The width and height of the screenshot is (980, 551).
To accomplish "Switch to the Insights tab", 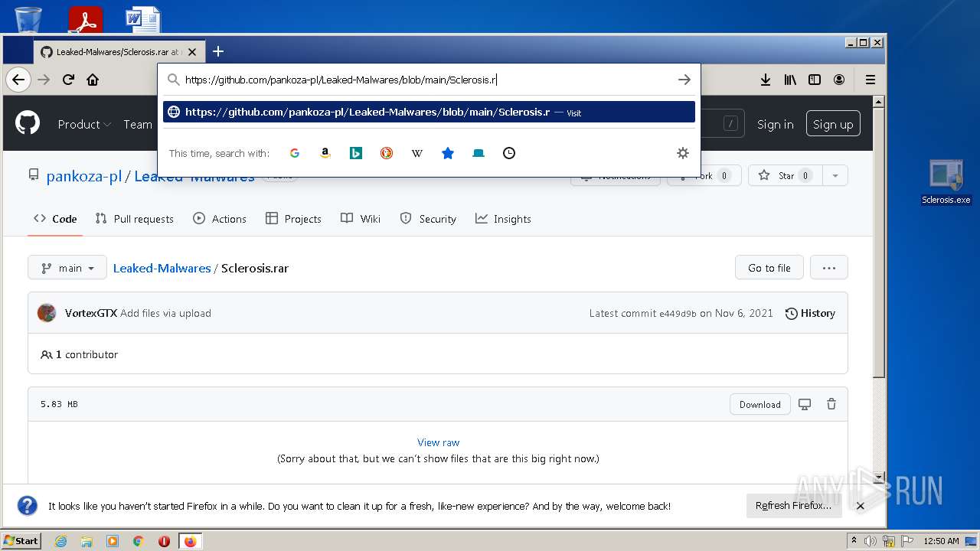I will (503, 219).
